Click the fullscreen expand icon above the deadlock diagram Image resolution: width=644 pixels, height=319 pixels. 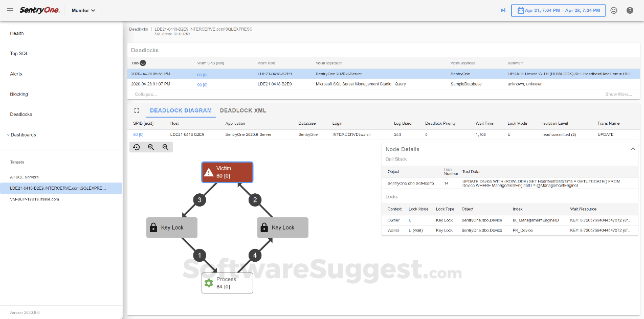click(x=136, y=110)
